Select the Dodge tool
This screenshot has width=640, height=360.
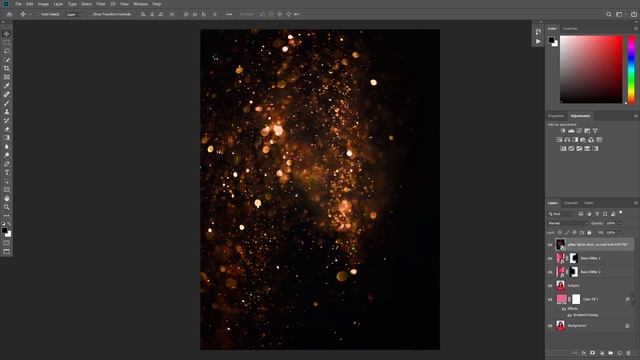(7, 155)
